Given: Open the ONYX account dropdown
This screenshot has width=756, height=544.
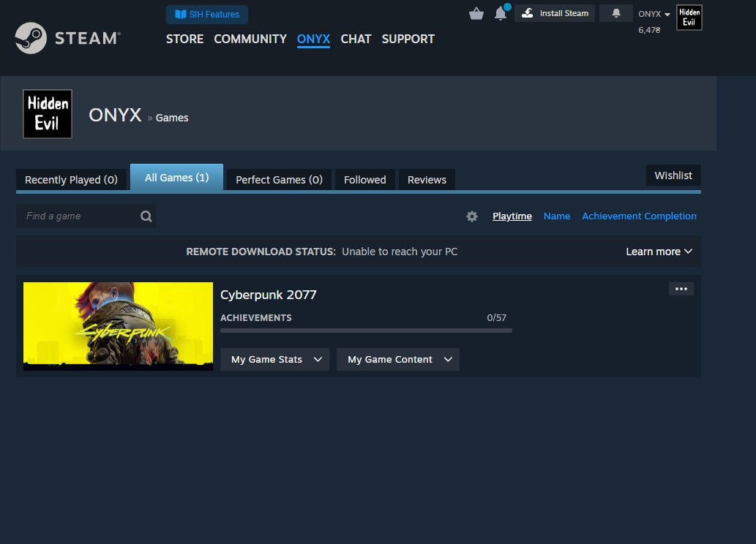Looking at the screenshot, I should 654,14.
